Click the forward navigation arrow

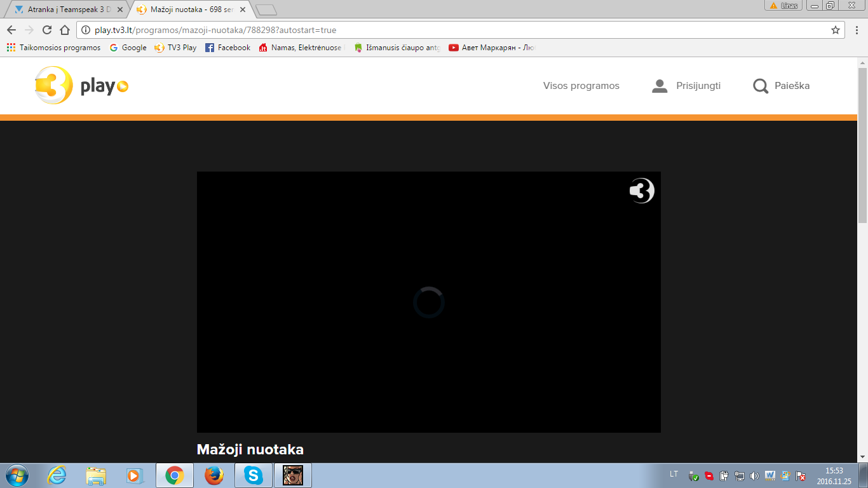[x=29, y=30]
